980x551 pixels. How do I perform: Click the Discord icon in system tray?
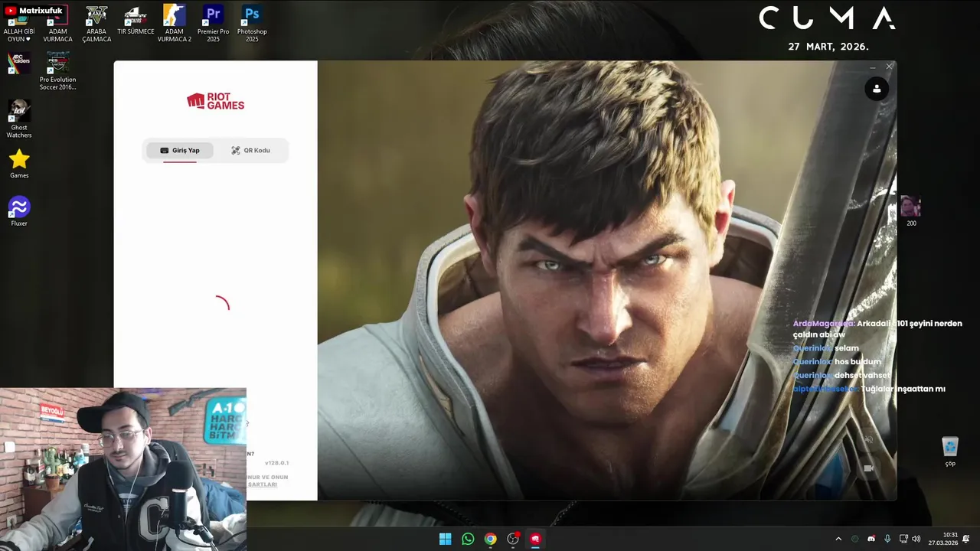click(x=871, y=540)
